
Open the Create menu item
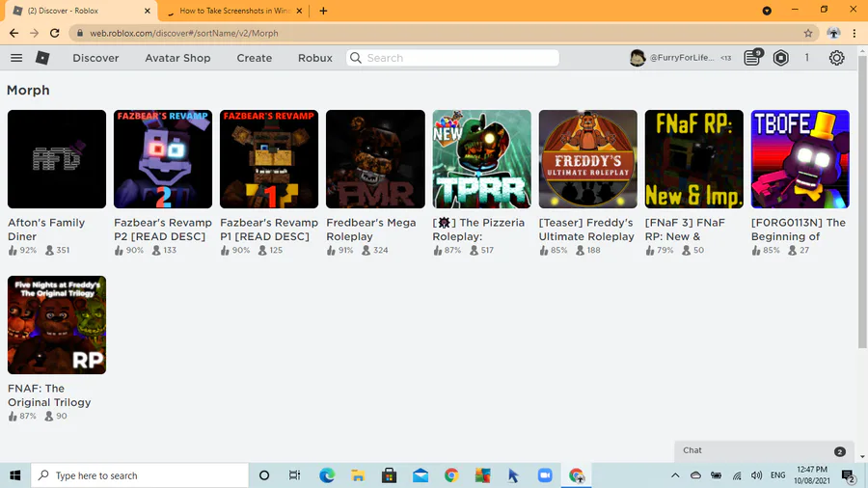coord(254,58)
